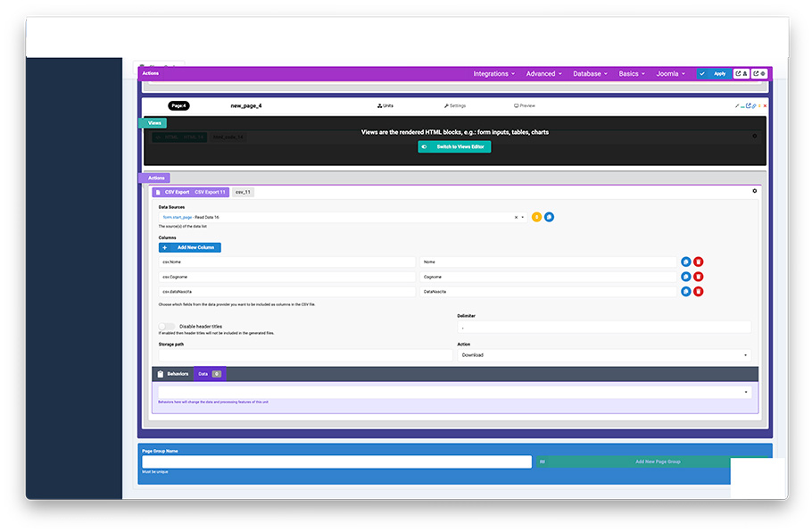Click the gear icon in the Views panel

tap(755, 136)
